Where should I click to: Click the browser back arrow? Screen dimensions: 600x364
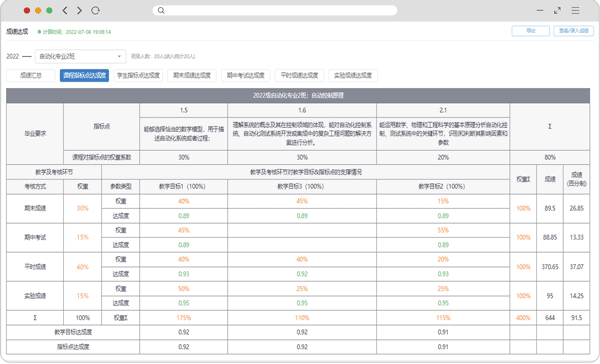coord(65,10)
